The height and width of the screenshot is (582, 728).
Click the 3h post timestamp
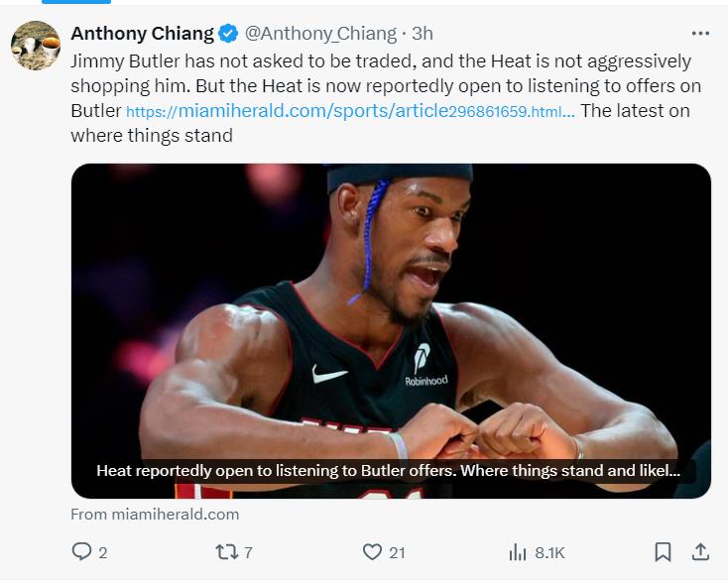423,34
